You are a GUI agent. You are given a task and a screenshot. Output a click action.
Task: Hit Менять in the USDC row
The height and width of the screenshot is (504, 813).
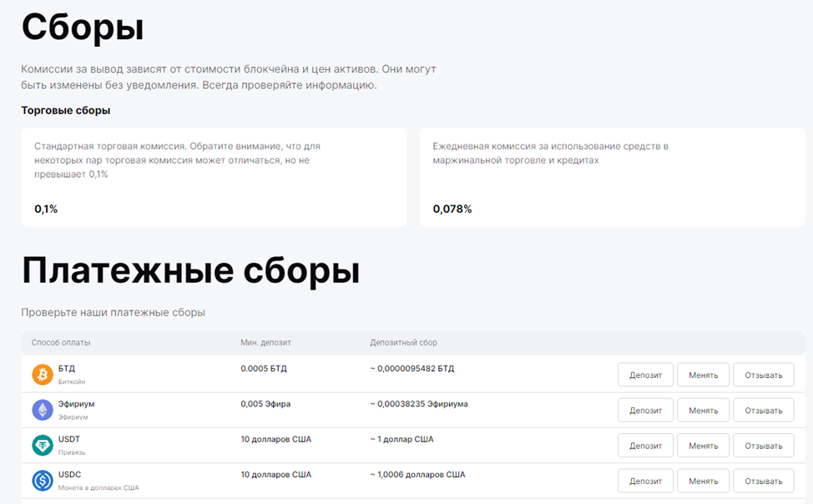703,481
